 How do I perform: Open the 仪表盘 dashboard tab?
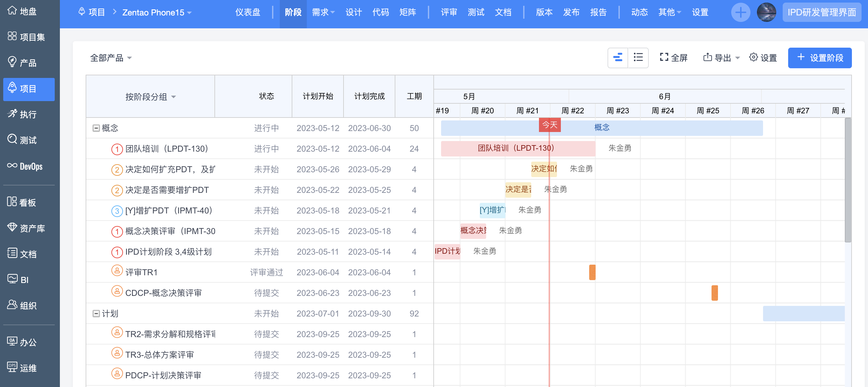(248, 13)
